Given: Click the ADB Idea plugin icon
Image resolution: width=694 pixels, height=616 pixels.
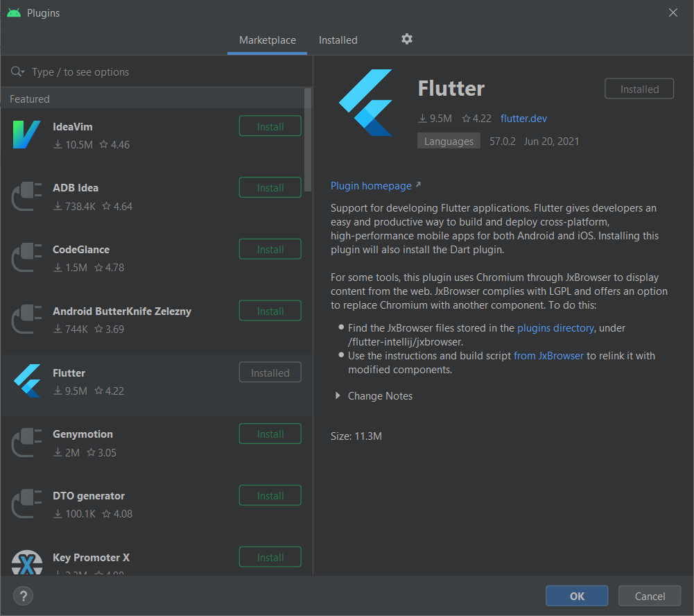Looking at the screenshot, I should point(26,196).
